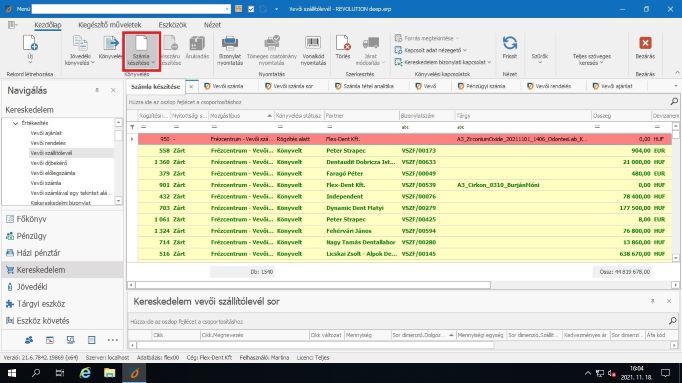
Task: Close the Számla készítése tab
Action: pyautogui.click(x=191, y=87)
